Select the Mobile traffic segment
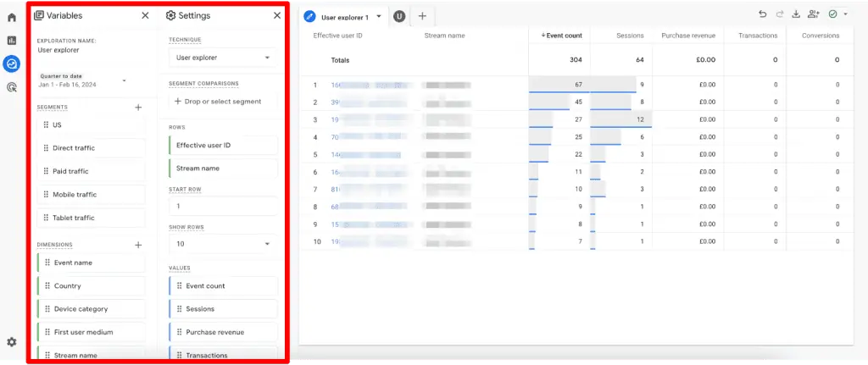The image size is (868, 365). [92, 195]
